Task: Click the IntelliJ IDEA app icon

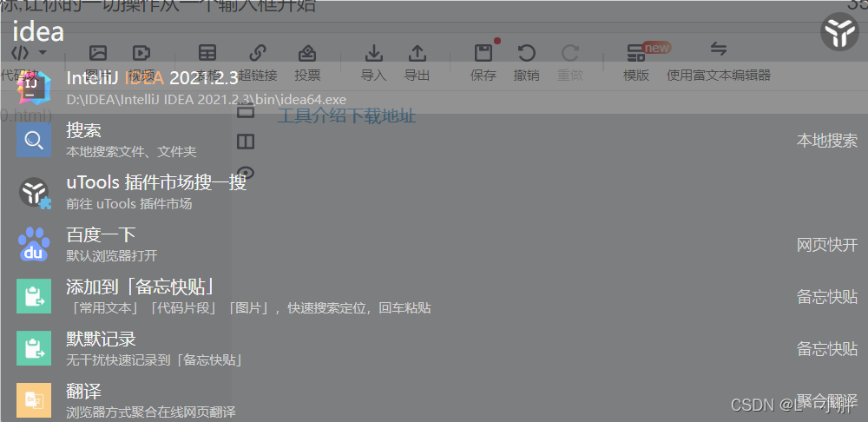Action: (34, 88)
